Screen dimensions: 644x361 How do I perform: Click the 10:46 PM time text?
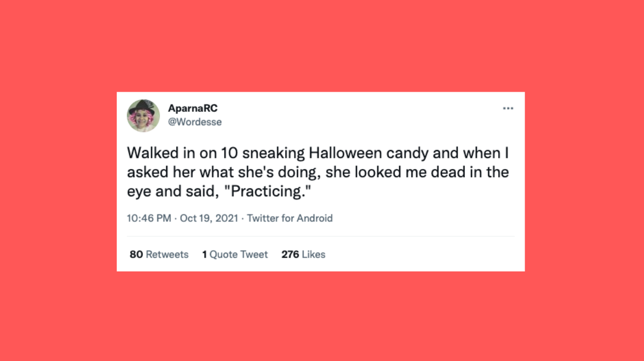[150, 218]
